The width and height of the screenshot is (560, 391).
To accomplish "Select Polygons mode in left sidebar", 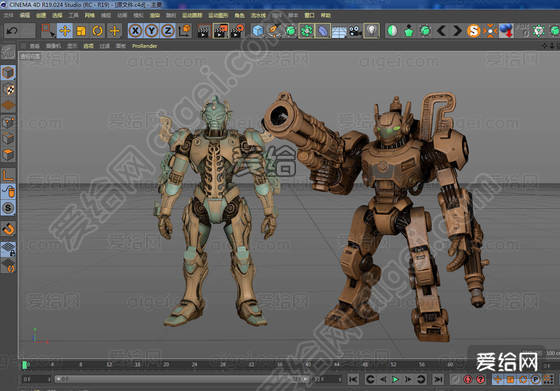I will tap(8, 155).
